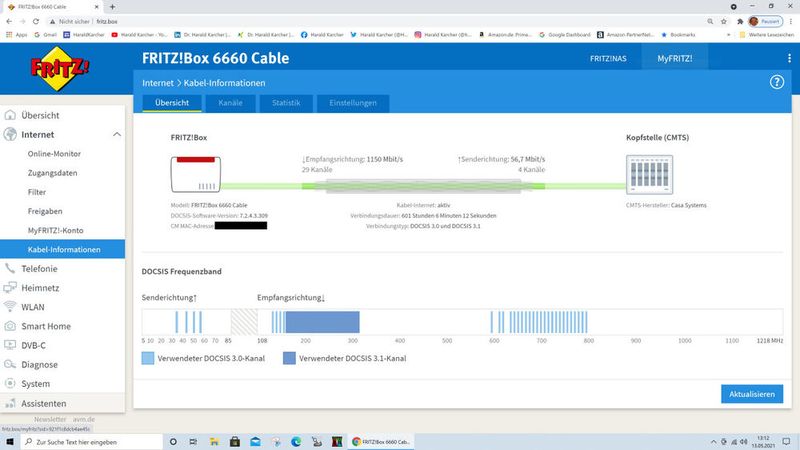Switch to the Statistik tab
The width and height of the screenshot is (800, 450).
[x=286, y=103]
